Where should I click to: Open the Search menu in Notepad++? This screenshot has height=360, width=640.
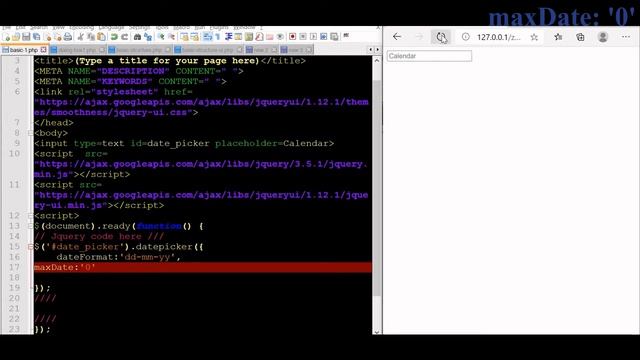pyautogui.click(x=39, y=28)
